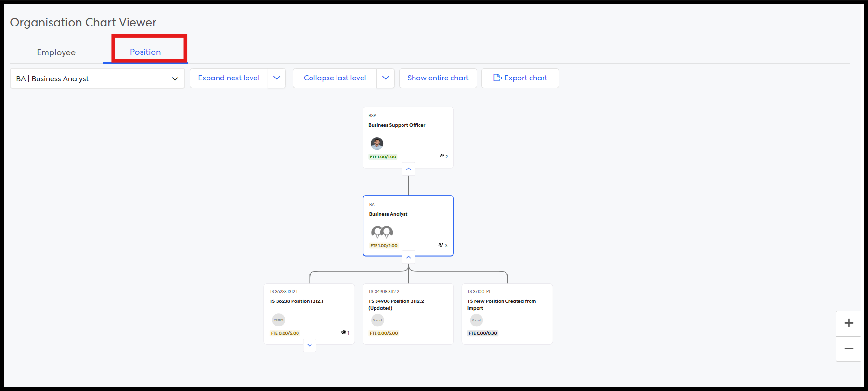Viewport: 868px width, 391px height.
Task: Click the Business Support Officer employee avatar
Action: [x=376, y=143]
